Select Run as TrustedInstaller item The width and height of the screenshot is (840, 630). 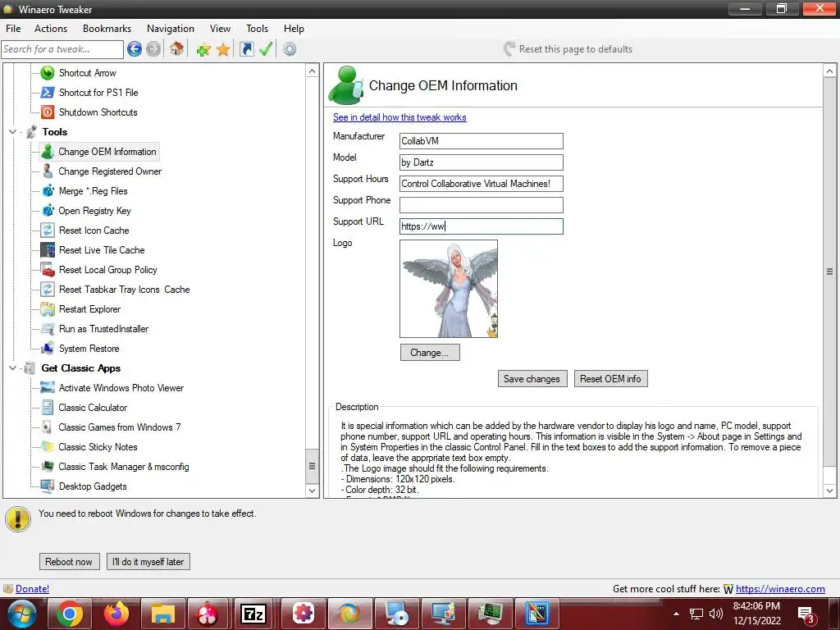(x=103, y=329)
